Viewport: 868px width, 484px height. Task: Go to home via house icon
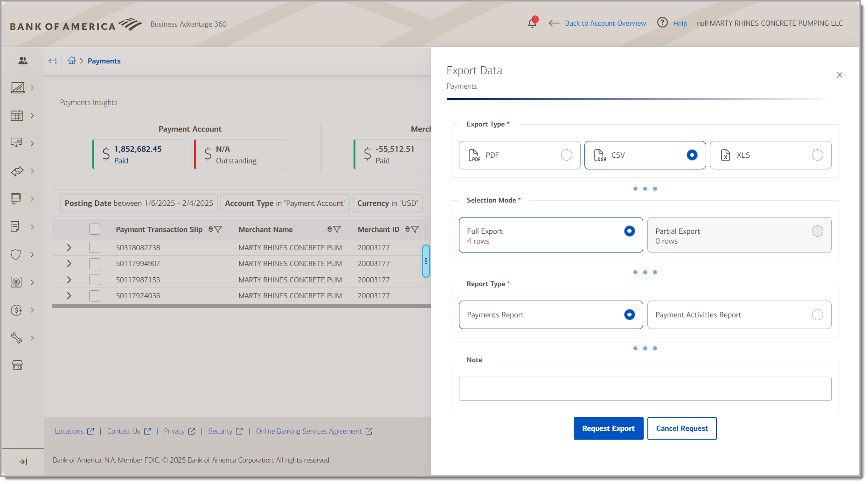pyautogui.click(x=71, y=60)
